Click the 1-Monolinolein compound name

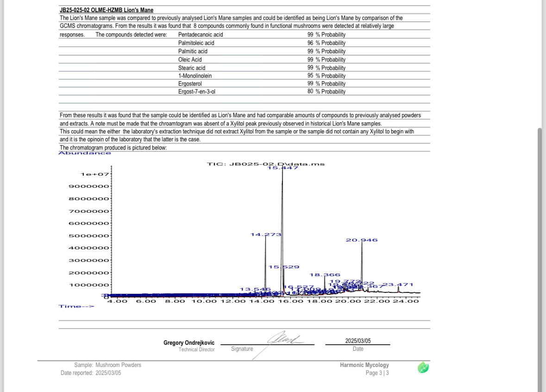coord(195,76)
